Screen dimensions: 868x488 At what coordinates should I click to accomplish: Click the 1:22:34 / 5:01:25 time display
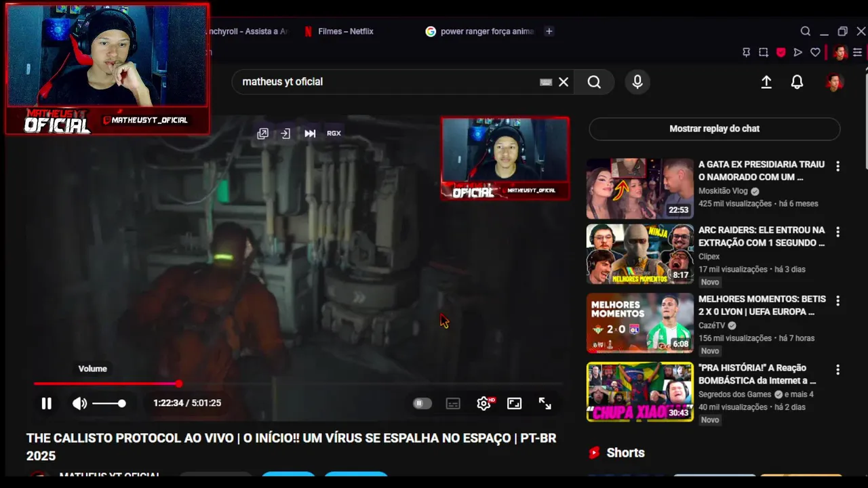(x=187, y=403)
